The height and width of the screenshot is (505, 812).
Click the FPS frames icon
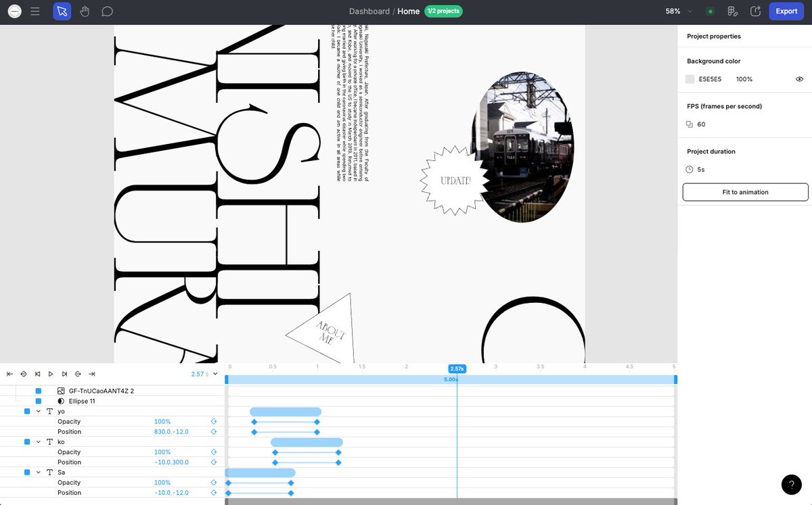(690, 124)
